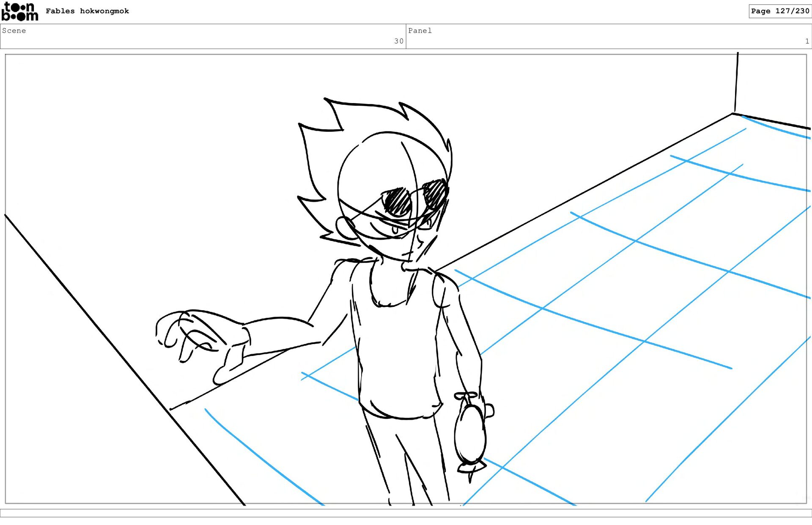Select the Panel header label
This screenshot has width=812, height=525.
[x=420, y=30]
